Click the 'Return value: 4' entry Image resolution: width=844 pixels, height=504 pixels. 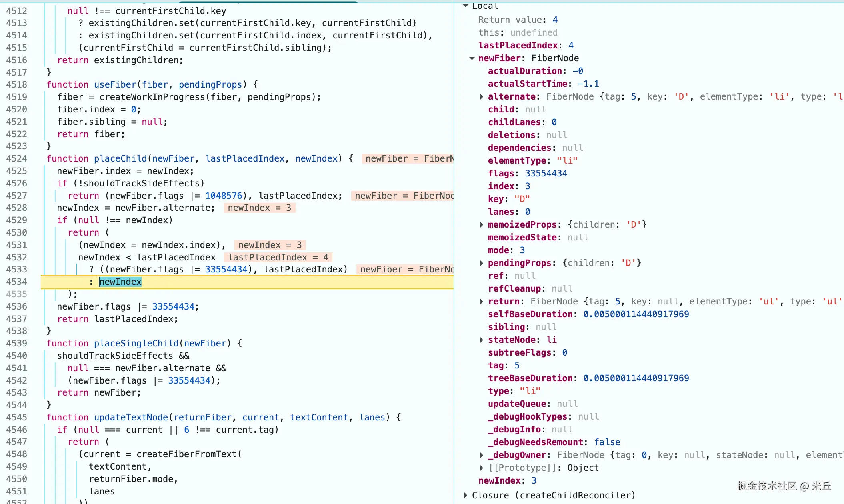click(518, 20)
